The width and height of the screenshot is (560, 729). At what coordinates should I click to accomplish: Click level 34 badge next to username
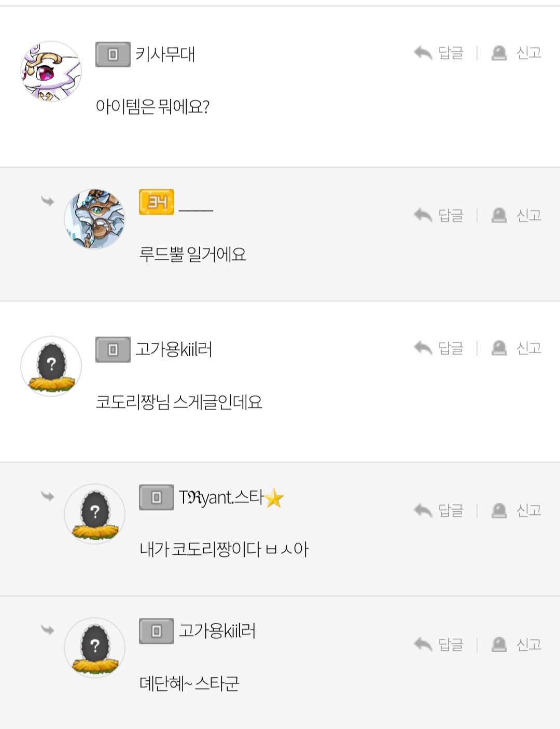coord(157,202)
